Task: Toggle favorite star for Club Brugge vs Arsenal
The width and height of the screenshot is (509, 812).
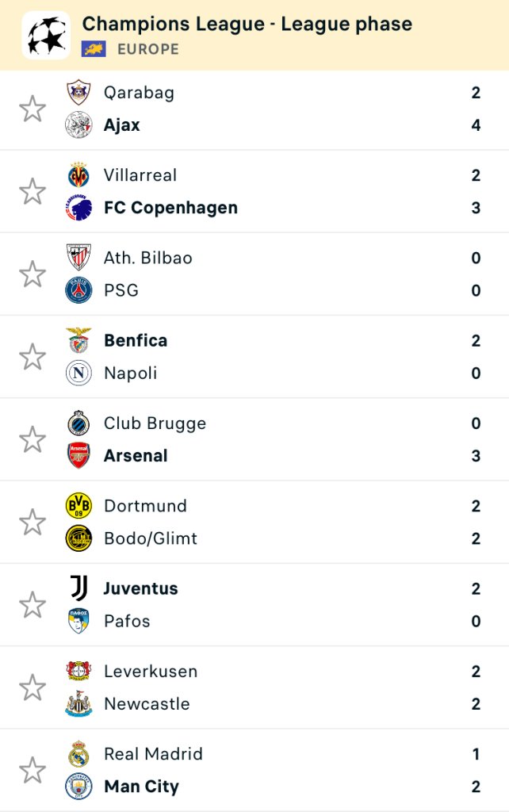Action: pos(32,439)
